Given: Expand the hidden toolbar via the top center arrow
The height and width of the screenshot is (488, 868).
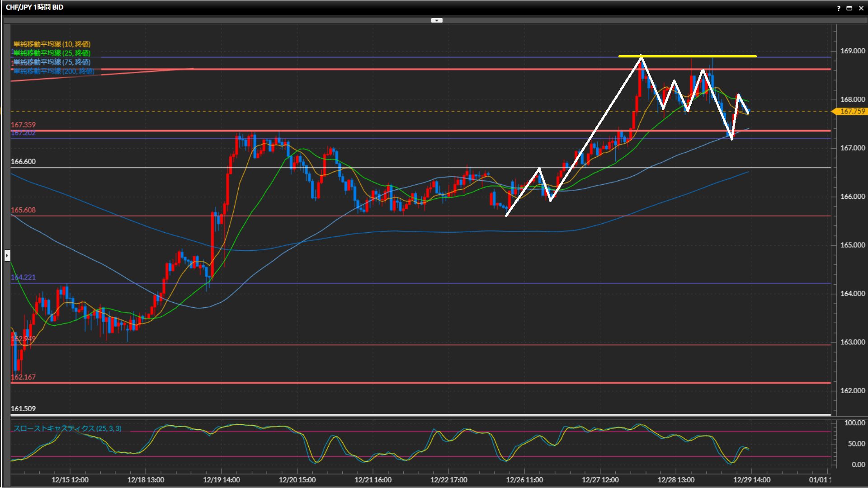Looking at the screenshot, I should [x=437, y=20].
